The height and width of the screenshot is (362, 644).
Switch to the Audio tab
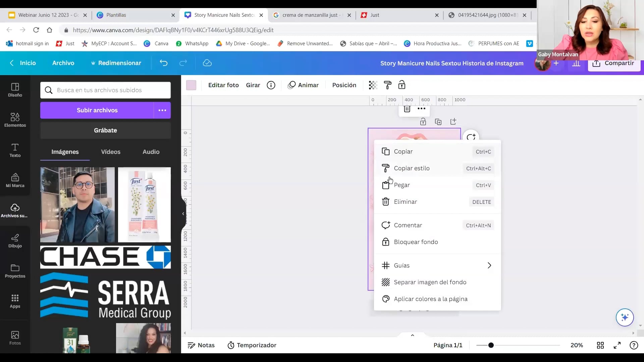point(151,152)
